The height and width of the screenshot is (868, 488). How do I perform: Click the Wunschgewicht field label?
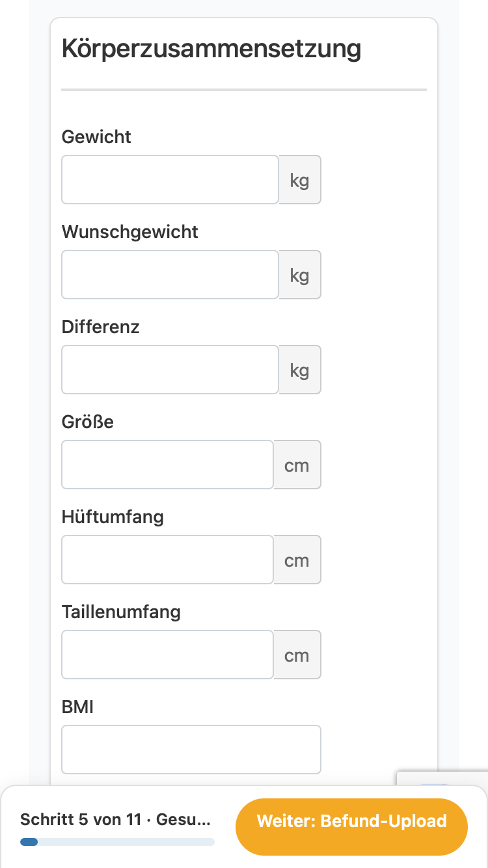pyautogui.click(x=130, y=232)
